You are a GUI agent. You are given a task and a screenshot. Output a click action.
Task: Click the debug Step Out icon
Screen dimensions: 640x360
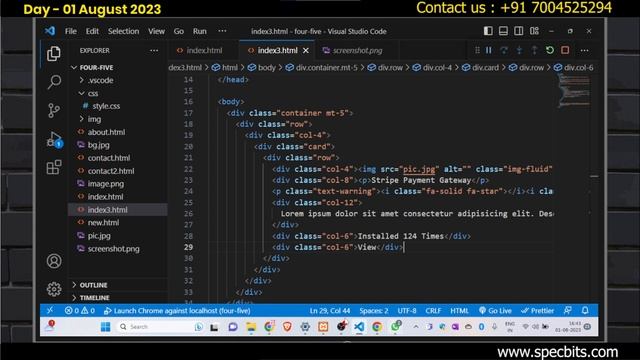(x=534, y=50)
